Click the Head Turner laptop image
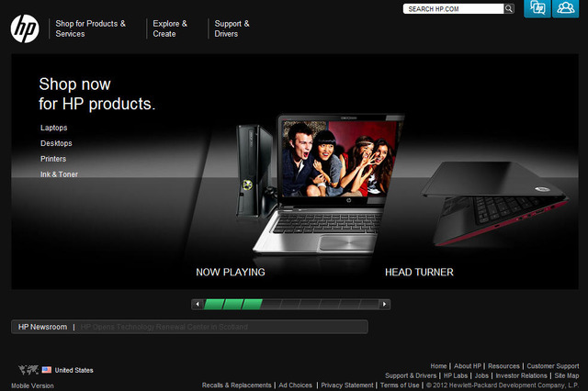 click(x=495, y=204)
